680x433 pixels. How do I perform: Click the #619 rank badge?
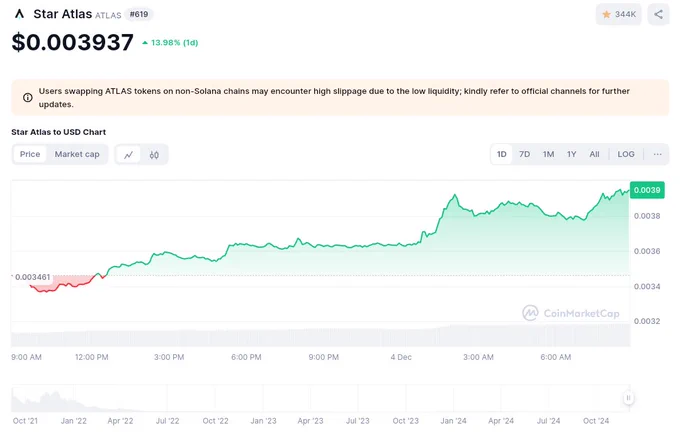click(139, 14)
